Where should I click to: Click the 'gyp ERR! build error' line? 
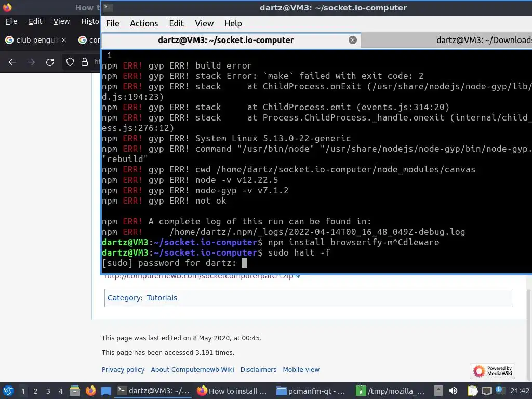(x=177, y=65)
